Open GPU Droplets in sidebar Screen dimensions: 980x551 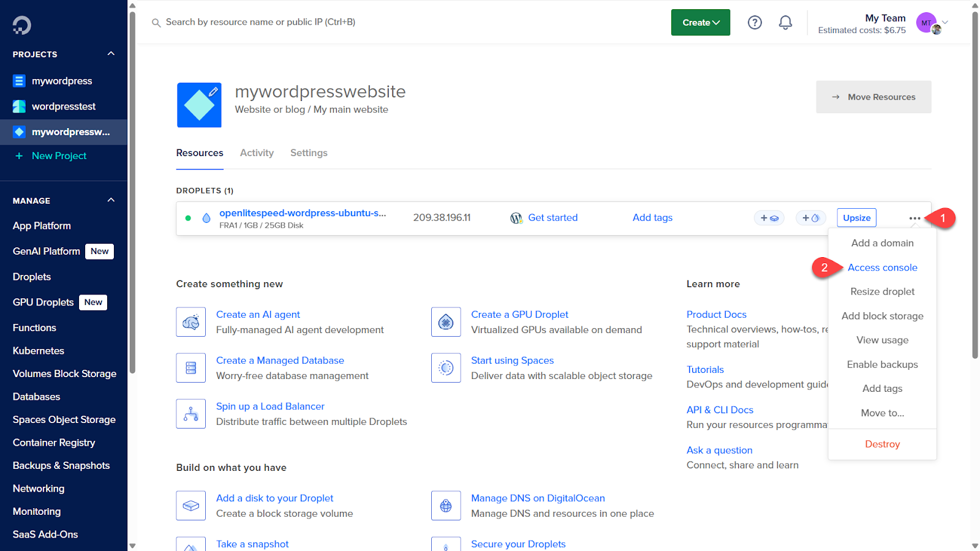(43, 302)
